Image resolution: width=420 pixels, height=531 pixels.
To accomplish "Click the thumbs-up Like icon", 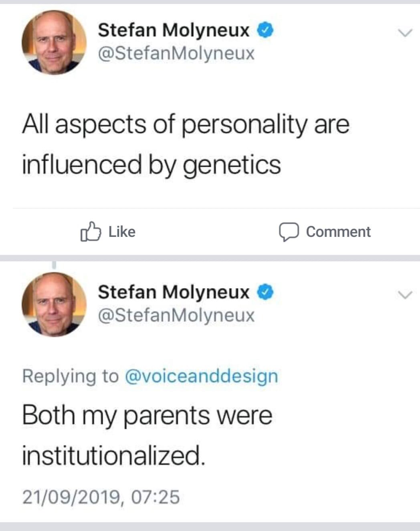I will pyautogui.click(x=89, y=232).
